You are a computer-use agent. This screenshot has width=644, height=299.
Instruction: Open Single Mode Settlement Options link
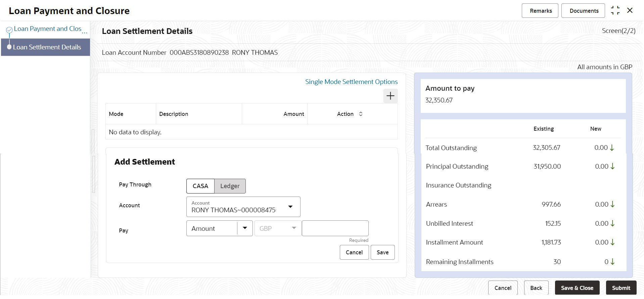point(351,82)
